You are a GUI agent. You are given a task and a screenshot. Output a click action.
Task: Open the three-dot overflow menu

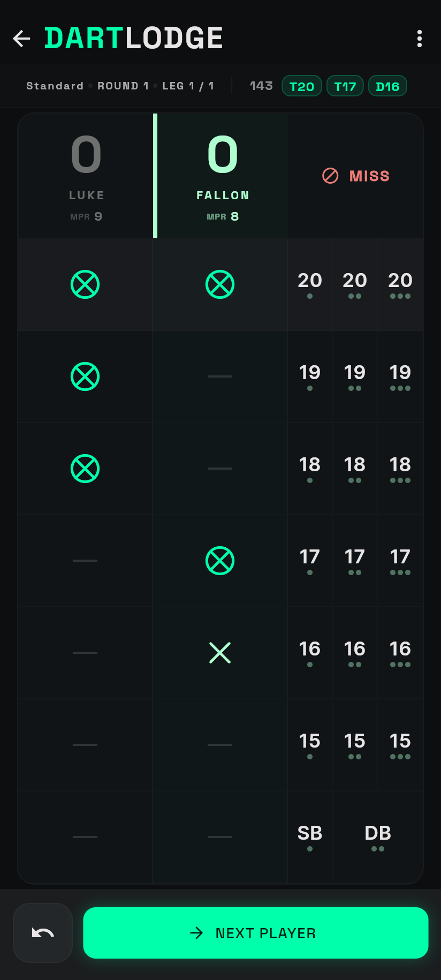point(420,39)
